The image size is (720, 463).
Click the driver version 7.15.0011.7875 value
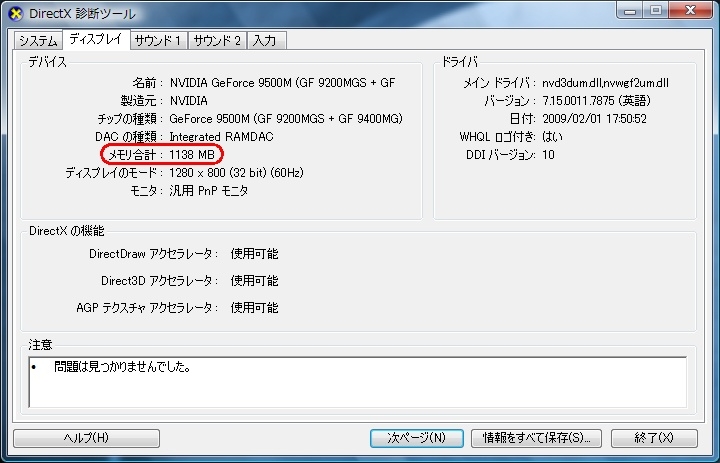[596, 101]
